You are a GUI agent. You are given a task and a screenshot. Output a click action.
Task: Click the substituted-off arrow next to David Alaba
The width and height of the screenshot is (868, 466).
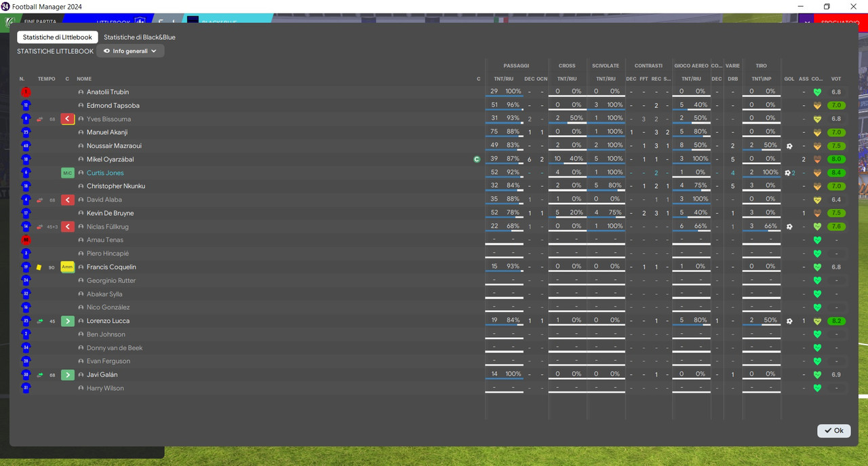tap(67, 200)
